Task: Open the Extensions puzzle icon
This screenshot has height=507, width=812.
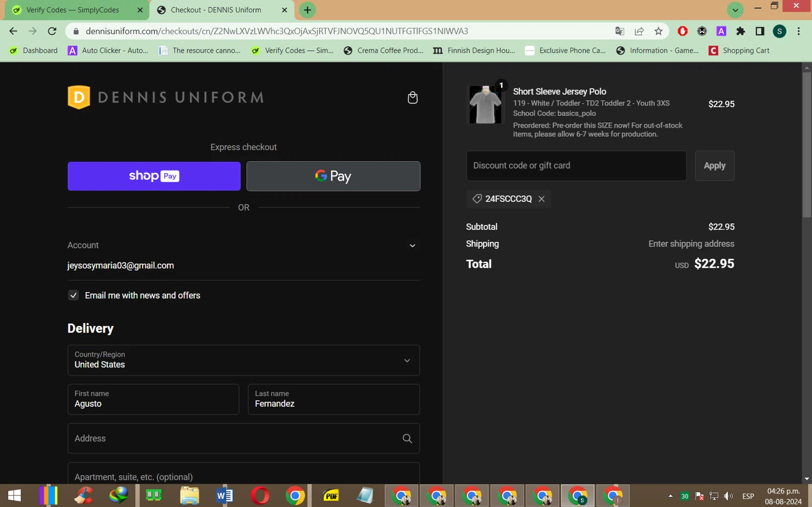Action: tap(741, 31)
